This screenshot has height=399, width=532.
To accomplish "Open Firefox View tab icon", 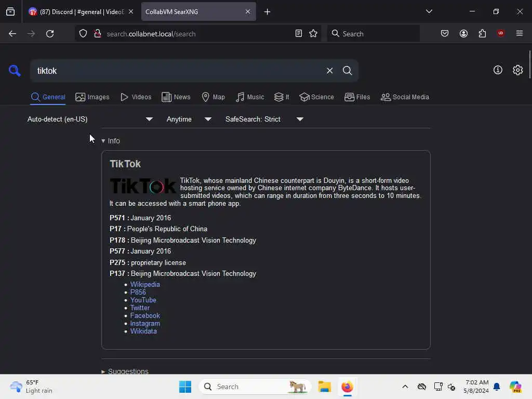I will point(10,12).
